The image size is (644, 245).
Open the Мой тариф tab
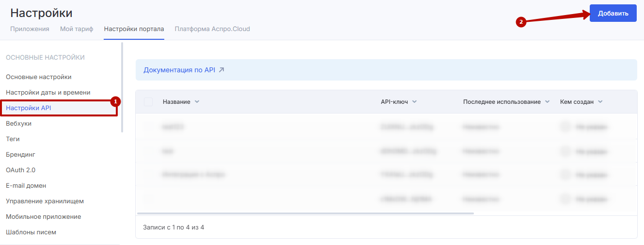pyautogui.click(x=77, y=29)
